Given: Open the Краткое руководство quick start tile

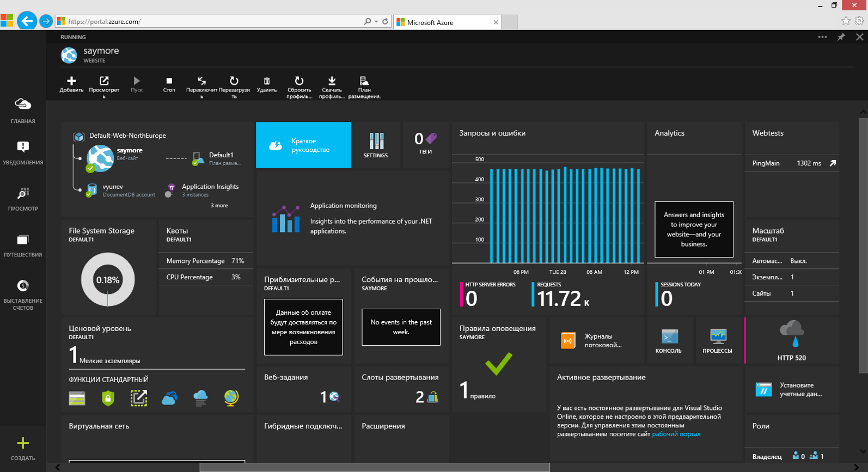Looking at the screenshot, I should click(303, 145).
